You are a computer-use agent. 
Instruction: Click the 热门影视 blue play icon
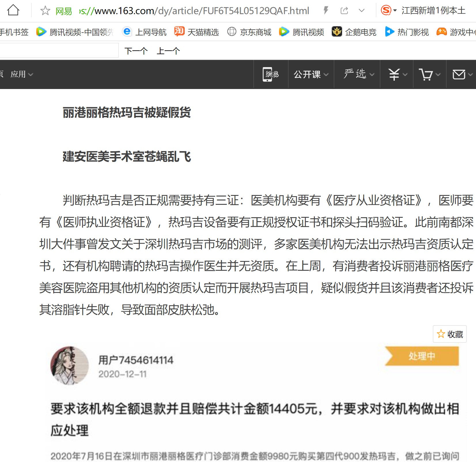click(390, 31)
